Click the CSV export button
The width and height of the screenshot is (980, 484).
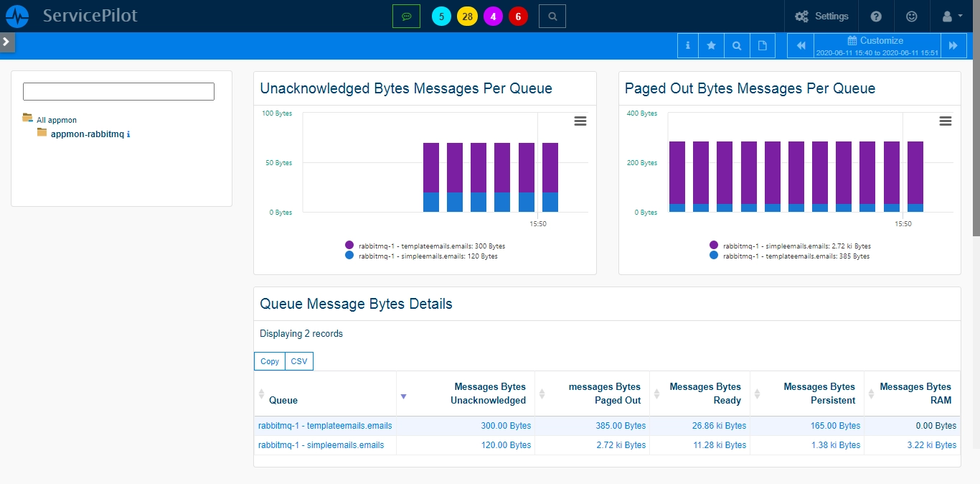click(299, 361)
